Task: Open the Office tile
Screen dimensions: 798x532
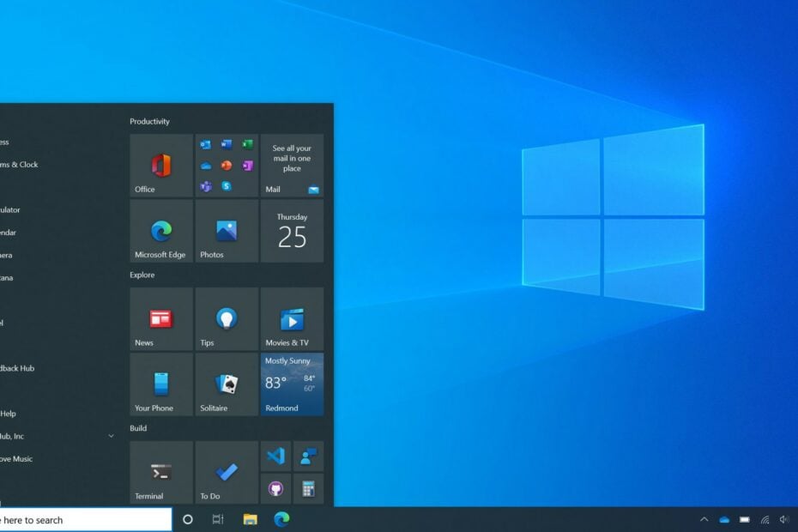Action: pyautogui.click(x=160, y=165)
